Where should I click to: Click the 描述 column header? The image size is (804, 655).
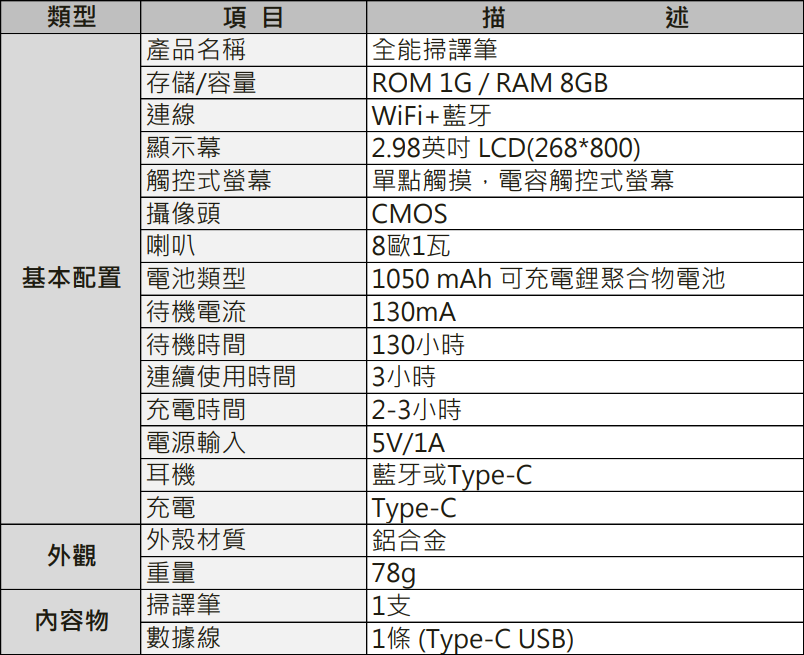click(x=585, y=17)
